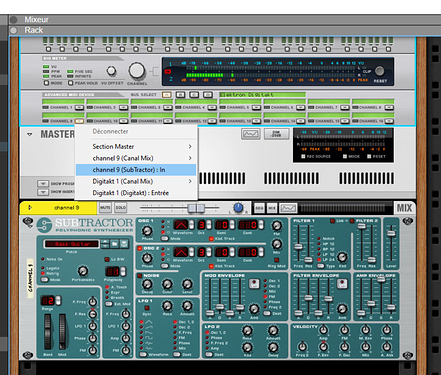Collapse the Master section with the triangle

pyautogui.click(x=30, y=135)
